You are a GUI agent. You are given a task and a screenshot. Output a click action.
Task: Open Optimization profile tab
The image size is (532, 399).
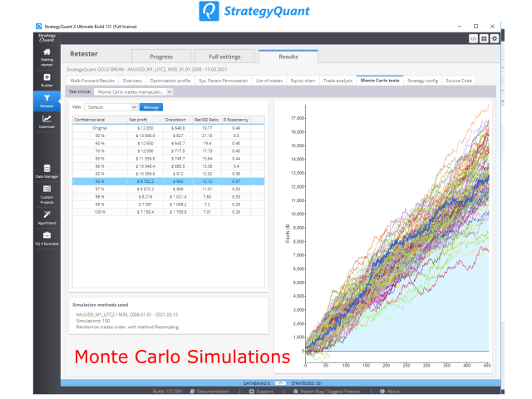[170, 81]
